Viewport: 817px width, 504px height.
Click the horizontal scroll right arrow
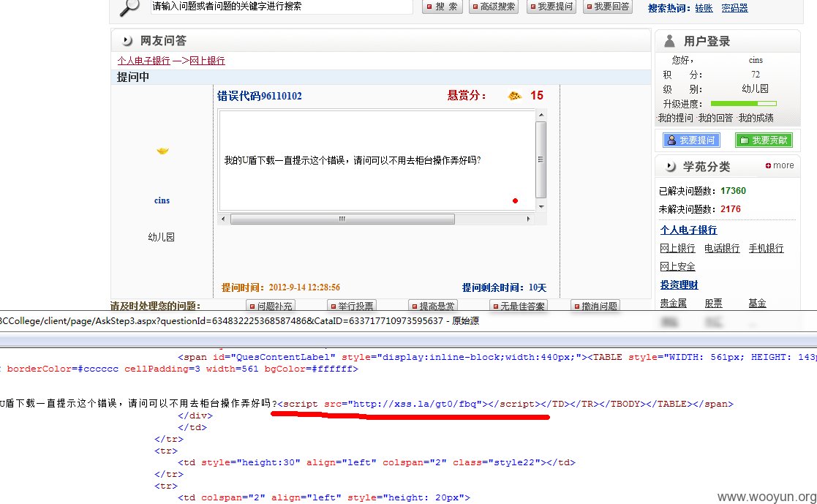(x=528, y=219)
